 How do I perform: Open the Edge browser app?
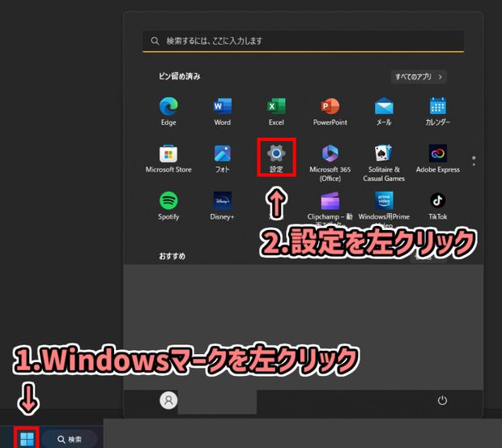[168, 111]
